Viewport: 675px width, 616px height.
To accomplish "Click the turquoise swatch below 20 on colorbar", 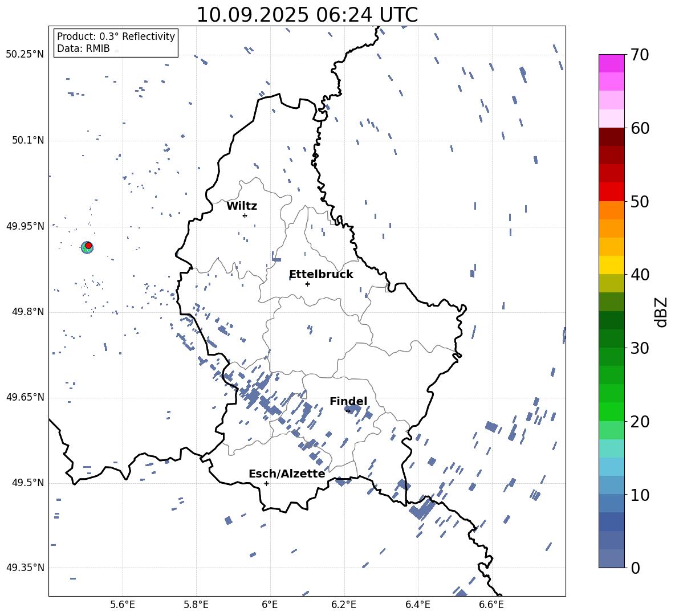I will pyautogui.click(x=611, y=448).
